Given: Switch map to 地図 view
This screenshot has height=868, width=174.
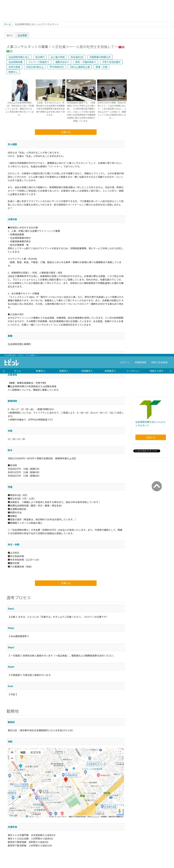Looking at the screenshot, I should click(23, 752).
